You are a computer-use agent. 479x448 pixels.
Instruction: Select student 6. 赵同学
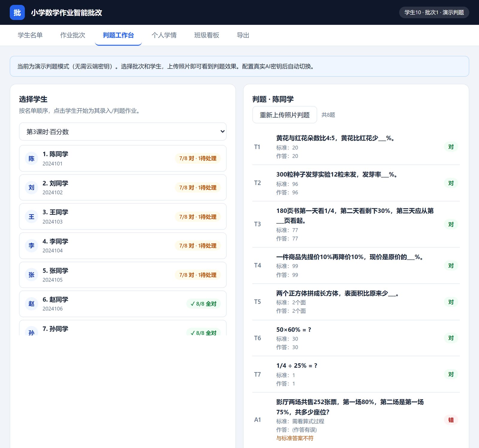coord(123,304)
